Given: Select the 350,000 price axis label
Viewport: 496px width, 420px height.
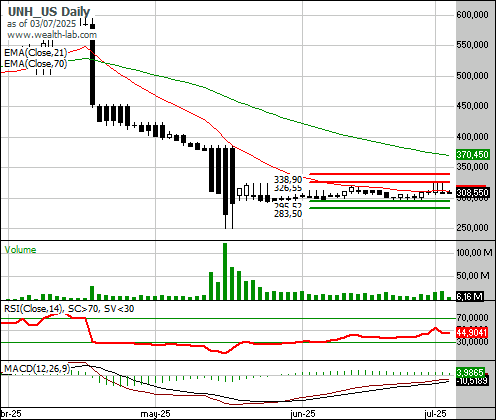Looking at the screenshot, I should pyautogui.click(x=472, y=166).
